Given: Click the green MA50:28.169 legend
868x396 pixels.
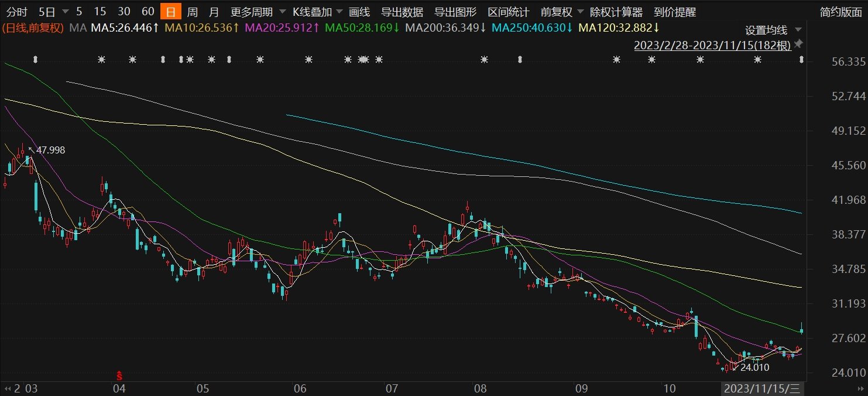Looking at the screenshot, I should tap(362, 28).
